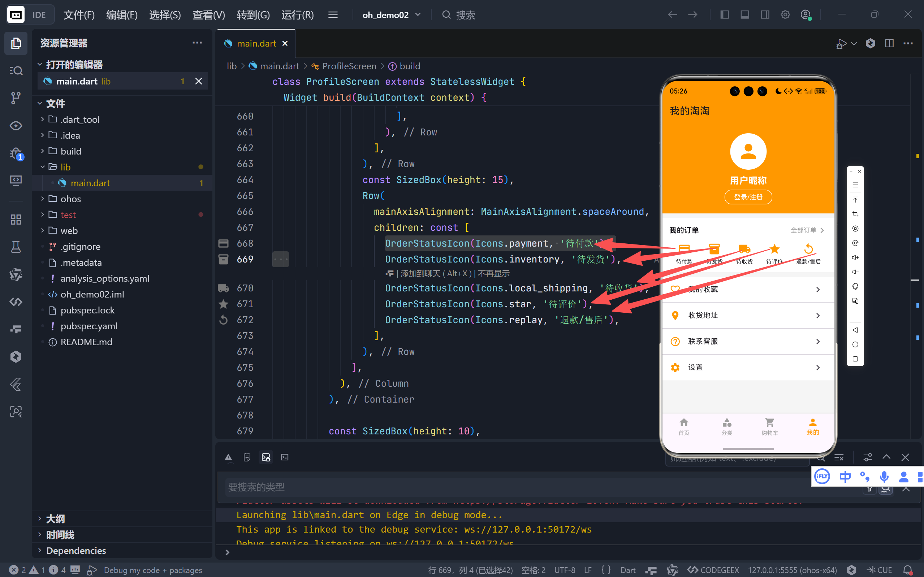Viewport: 924px width, 577px height.
Task: Click the Testing flask icon in sidebar
Action: coord(16,247)
